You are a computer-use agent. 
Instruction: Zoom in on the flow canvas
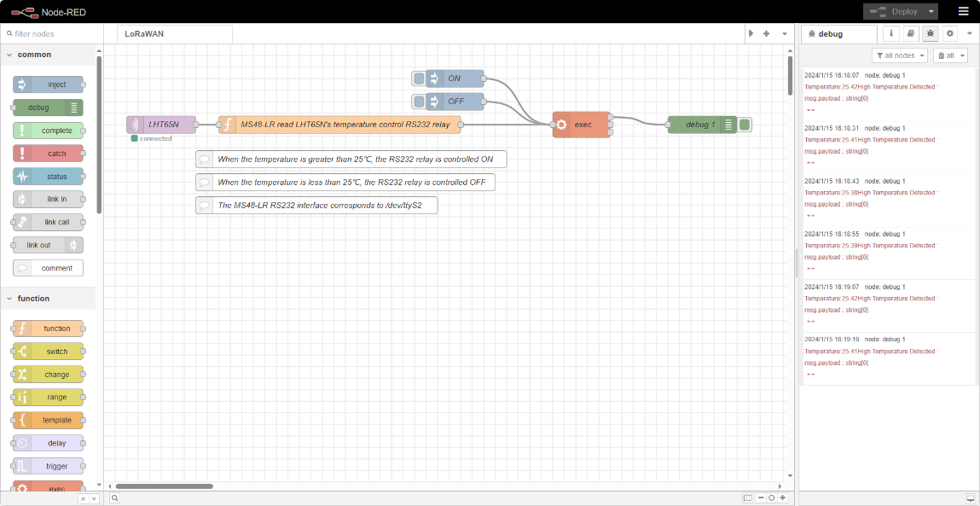(782, 497)
